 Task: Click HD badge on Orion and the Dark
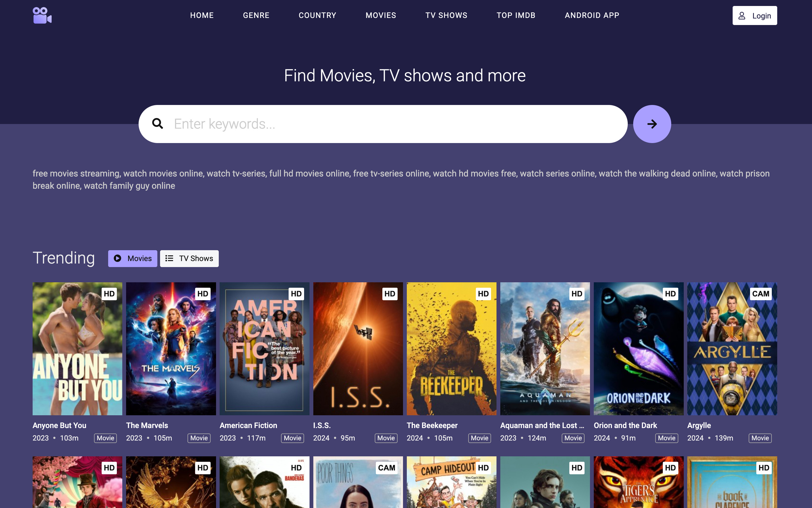(670, 294)
